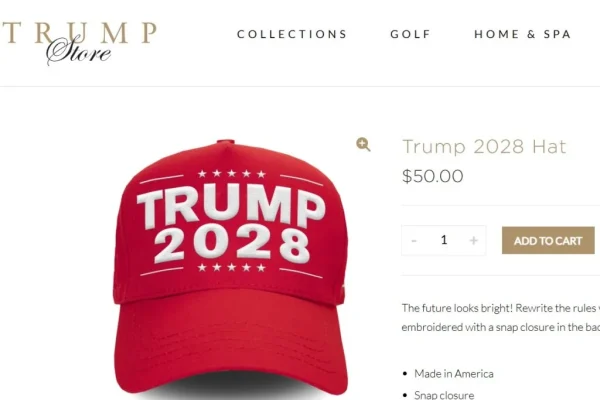Click the top row of stars on the hat

pos(232,174)
